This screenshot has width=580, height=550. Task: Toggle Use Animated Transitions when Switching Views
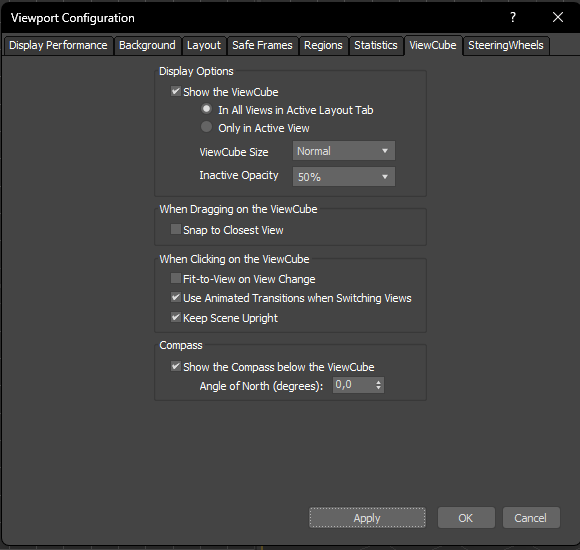(x=176, y=297)
